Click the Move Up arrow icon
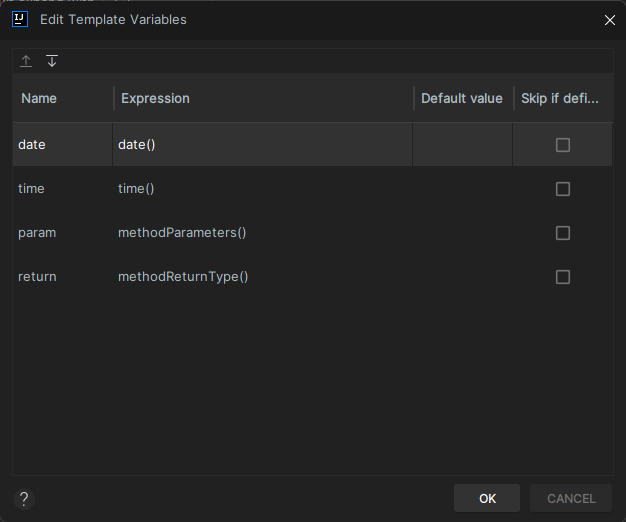 (26, 61)
